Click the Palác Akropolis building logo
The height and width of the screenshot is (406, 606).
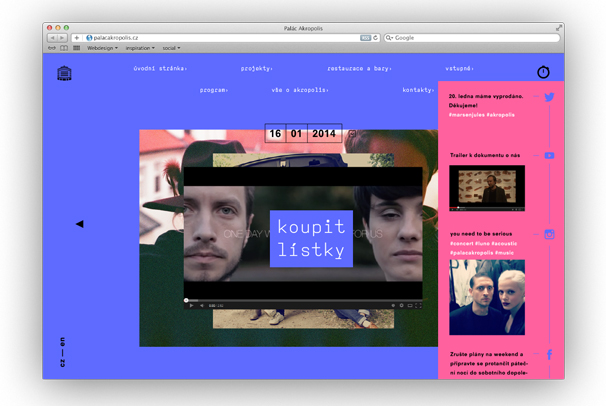(x=65, y=73)
